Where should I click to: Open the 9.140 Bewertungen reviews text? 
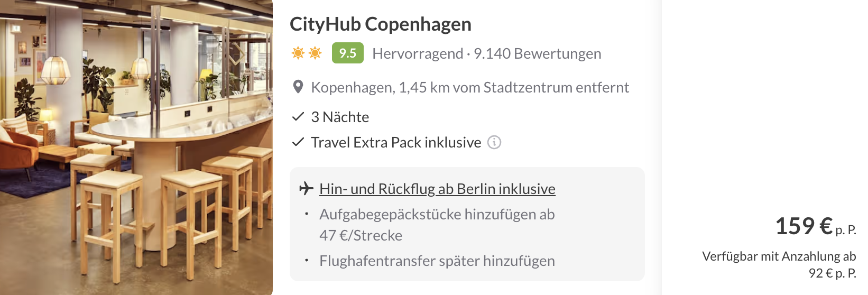point(537,54)
